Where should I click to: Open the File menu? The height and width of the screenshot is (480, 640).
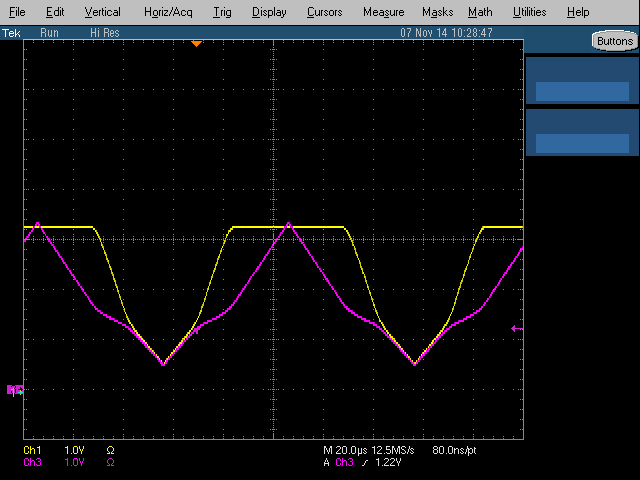pos(17,12)
